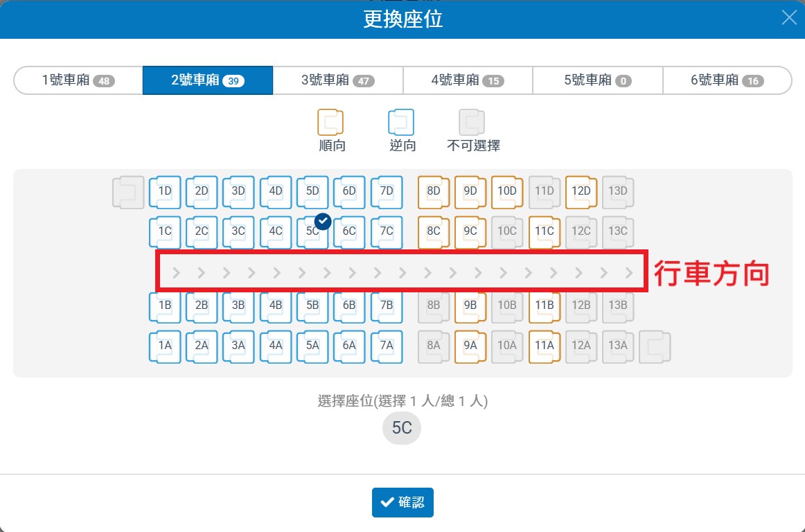Viewport: 805px width, 532px height.
Task: Open the 3號車廂 car tab
Action: [337, 80]
